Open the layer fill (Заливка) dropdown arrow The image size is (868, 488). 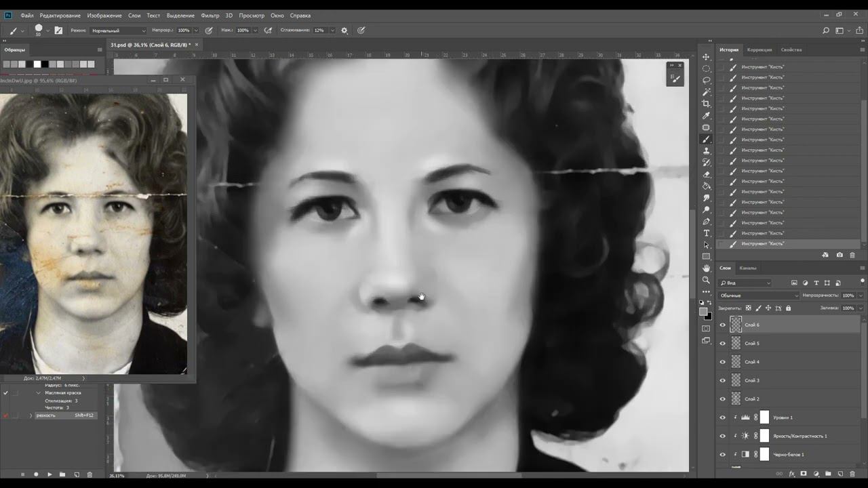click(861, 308)
